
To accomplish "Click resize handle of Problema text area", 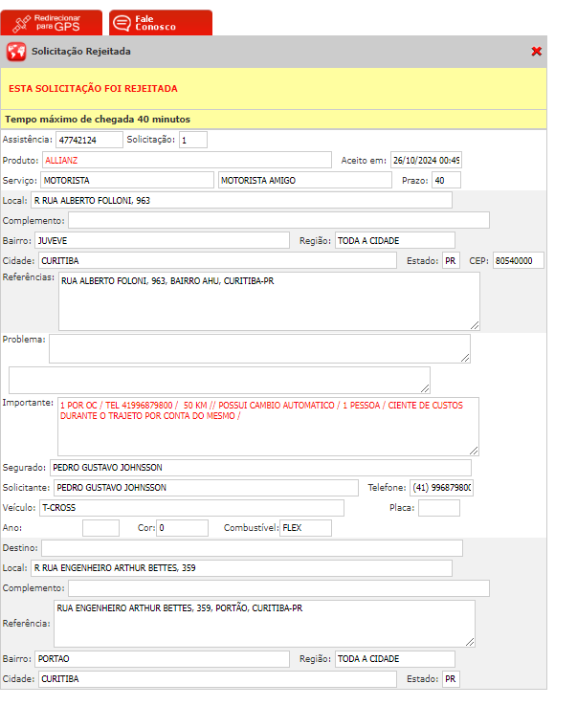I will tap(465, 358).
